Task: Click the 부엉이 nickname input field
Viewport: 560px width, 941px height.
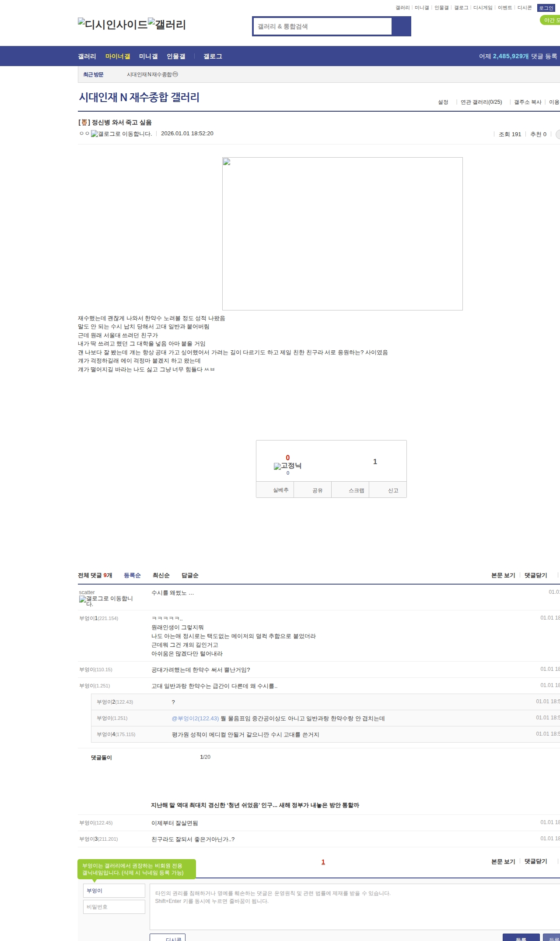Action: pos(114,891)
